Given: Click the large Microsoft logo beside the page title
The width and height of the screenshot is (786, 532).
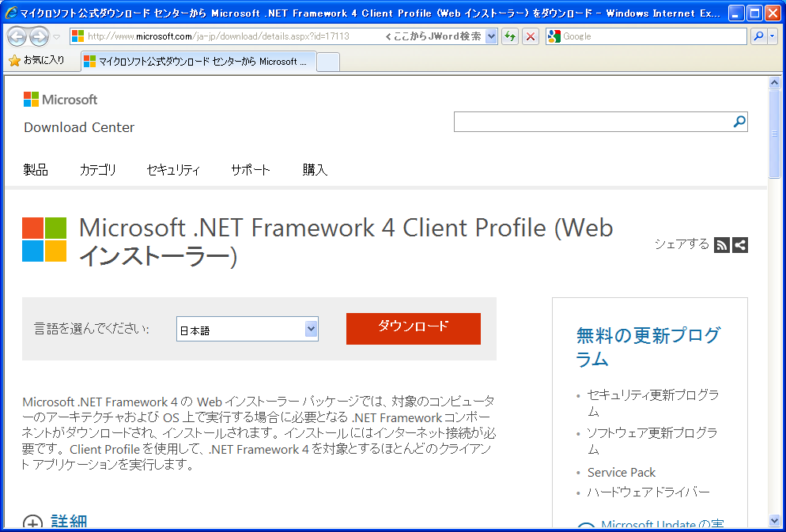Looking at the screenshot, I should pos(44,240).
